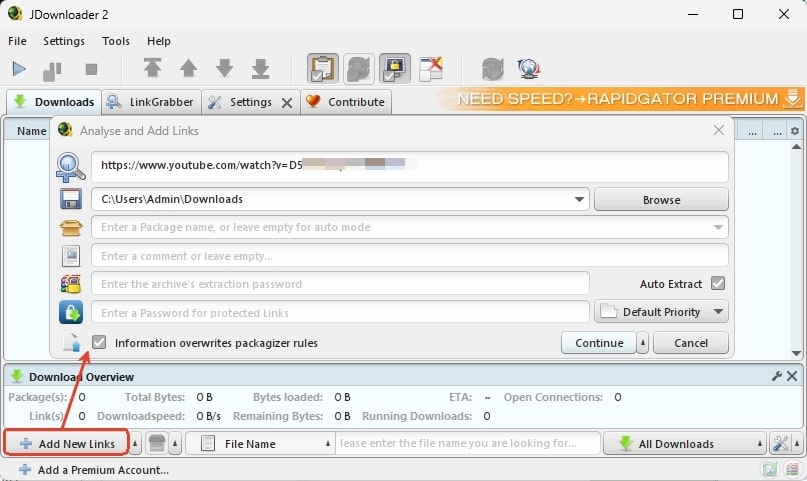807x481 pixels.
Task: Click the check for updates globe icon
Action: [x=529, y=69]
